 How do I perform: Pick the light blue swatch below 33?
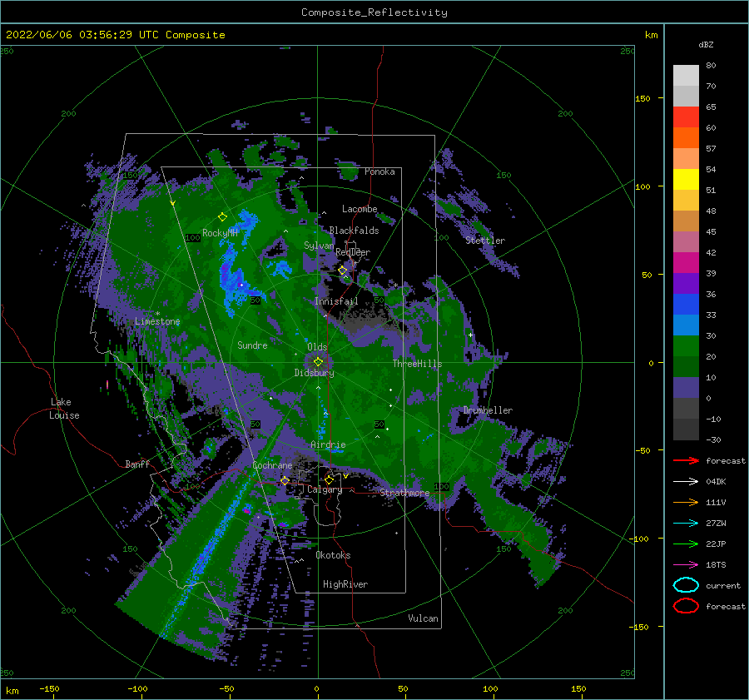(686, 325)
